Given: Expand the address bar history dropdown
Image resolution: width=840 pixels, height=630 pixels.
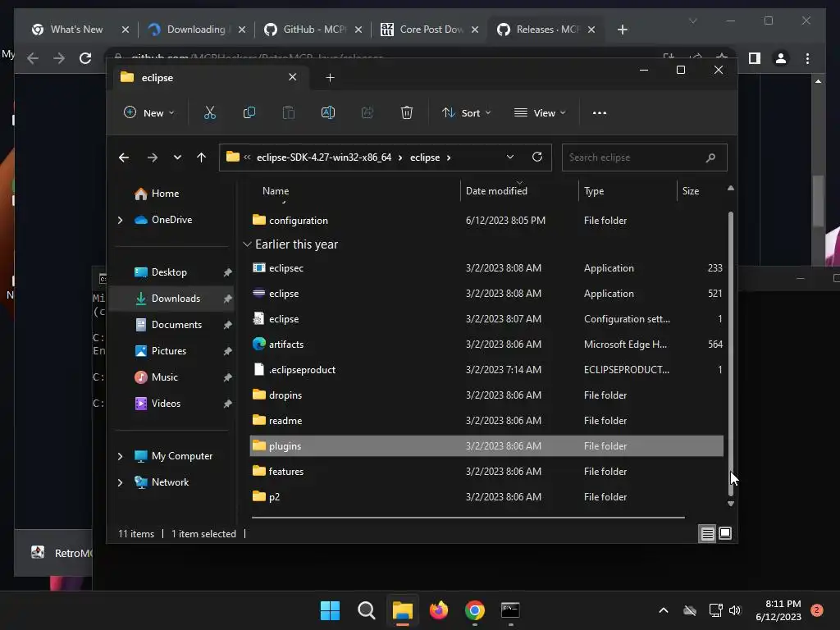Looking at the screenshot, I should pos(510,157).
